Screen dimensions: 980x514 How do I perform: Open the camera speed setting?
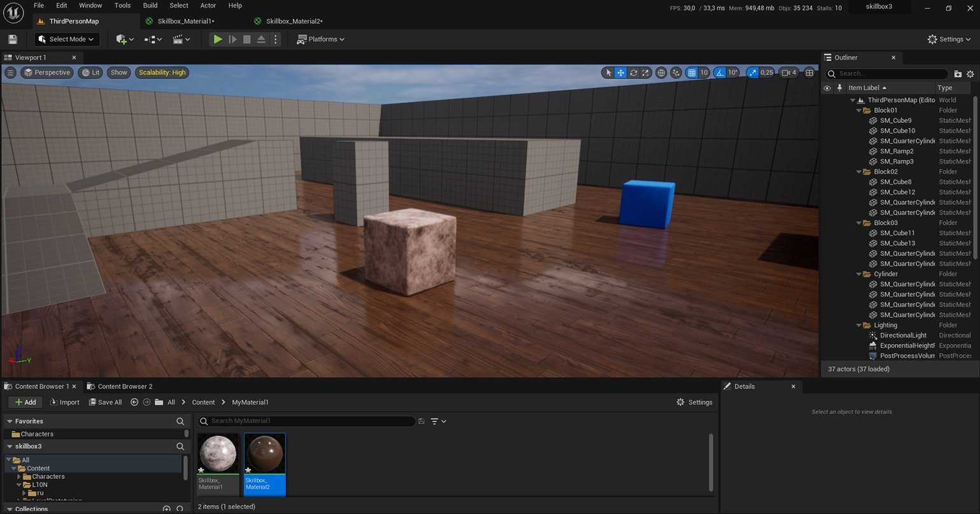[x=789, y=73]
